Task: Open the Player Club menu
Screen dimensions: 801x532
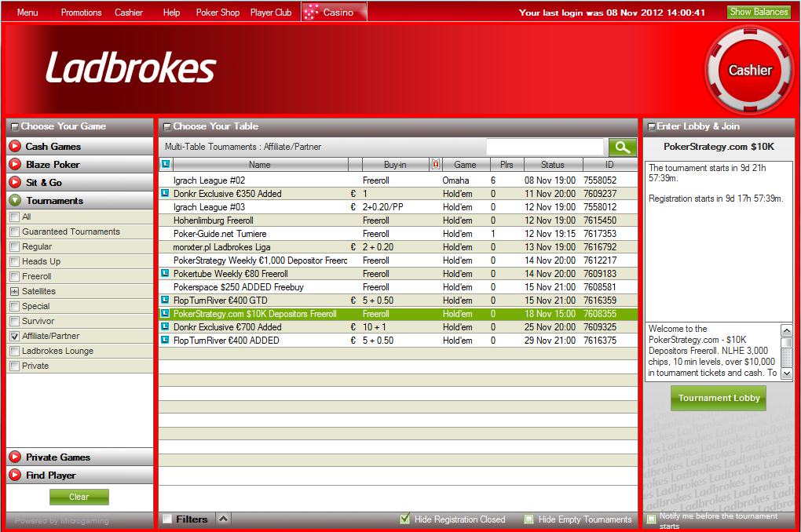Action: (271, 13)
